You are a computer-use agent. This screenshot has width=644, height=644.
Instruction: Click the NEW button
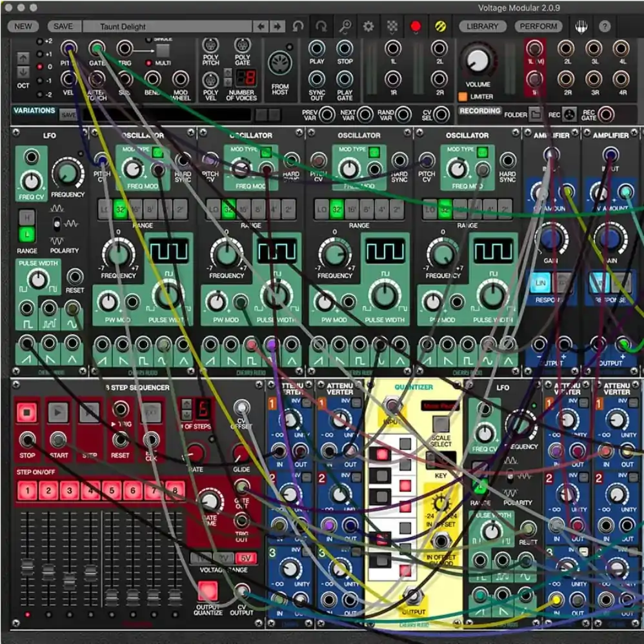[23, 26]
